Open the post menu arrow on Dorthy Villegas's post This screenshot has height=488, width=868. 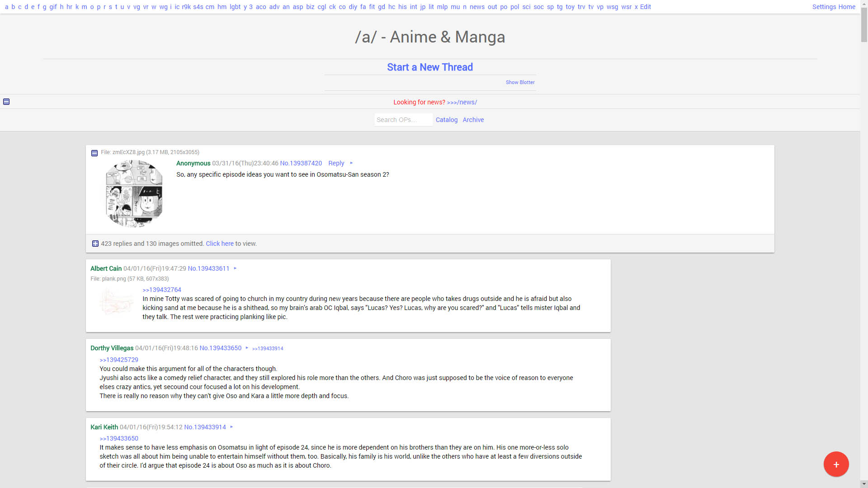tap(247, 348)
